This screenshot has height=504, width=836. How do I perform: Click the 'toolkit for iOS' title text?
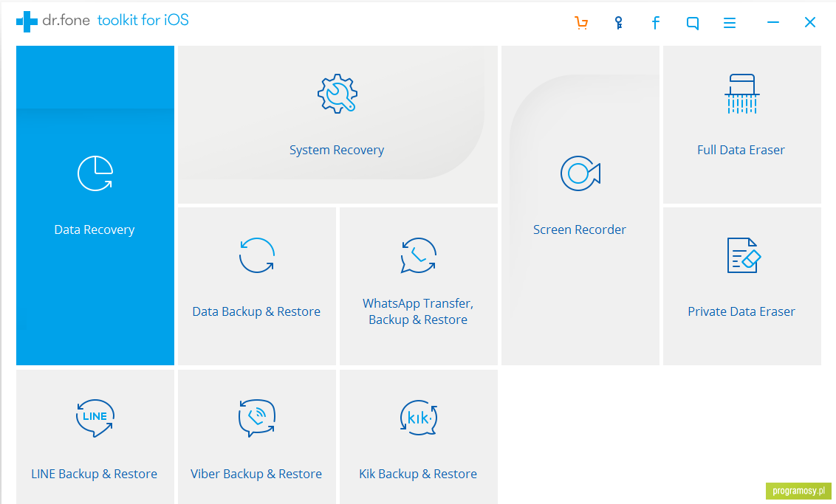(143, 20)
